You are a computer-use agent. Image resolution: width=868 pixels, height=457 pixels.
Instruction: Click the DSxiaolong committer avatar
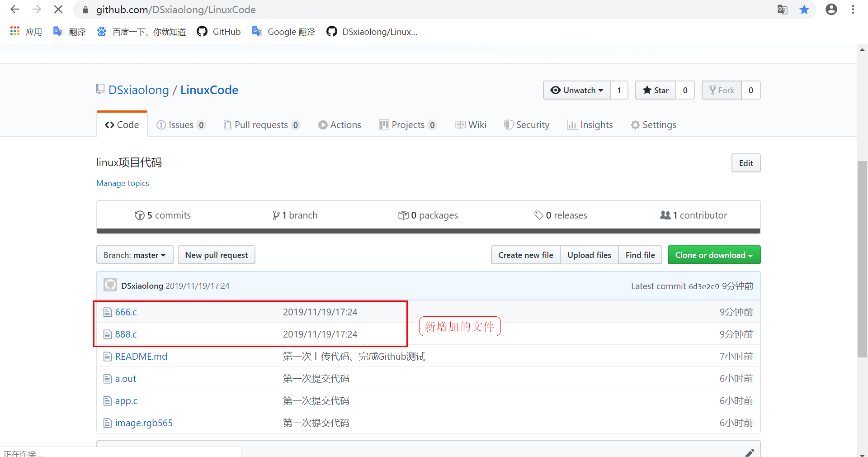coord(110,285)
